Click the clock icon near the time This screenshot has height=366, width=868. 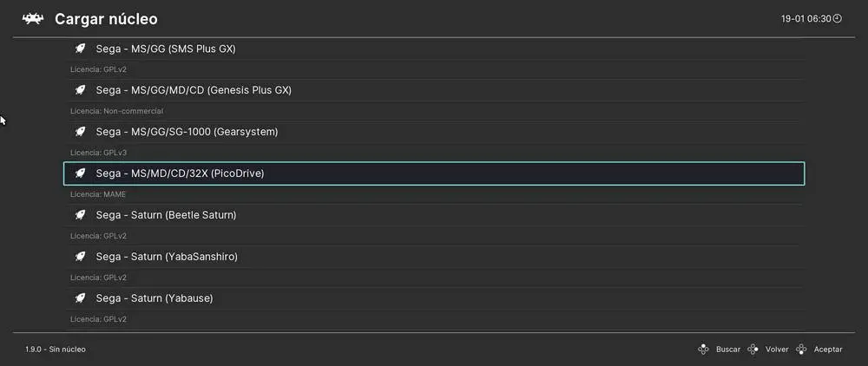[x=838, y=18]
